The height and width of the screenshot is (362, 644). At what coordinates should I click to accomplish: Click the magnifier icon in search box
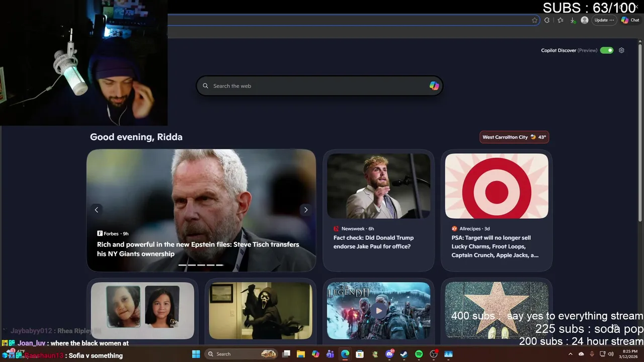[x=205, y=86]
